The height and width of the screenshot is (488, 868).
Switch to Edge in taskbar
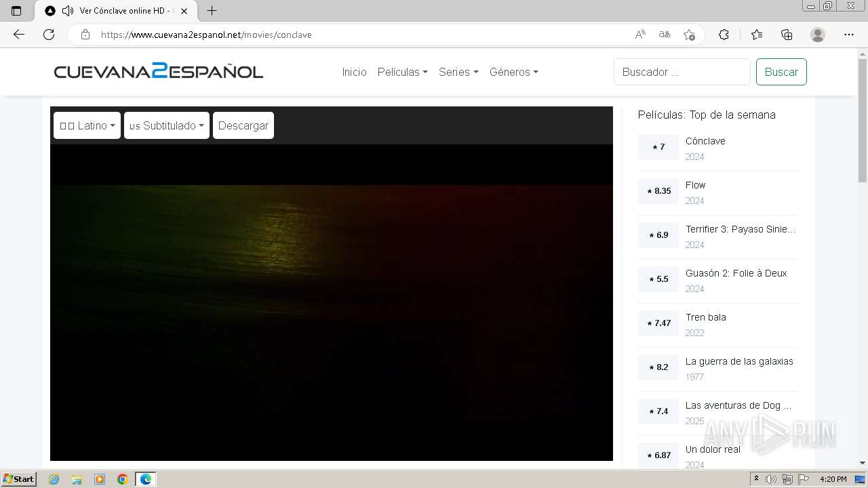[146, 479]
